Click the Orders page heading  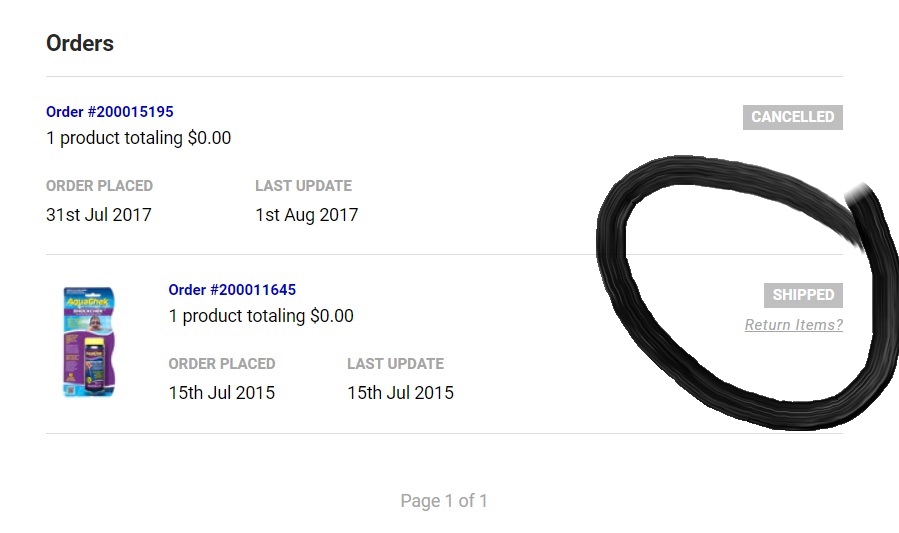tap(80, 43)
